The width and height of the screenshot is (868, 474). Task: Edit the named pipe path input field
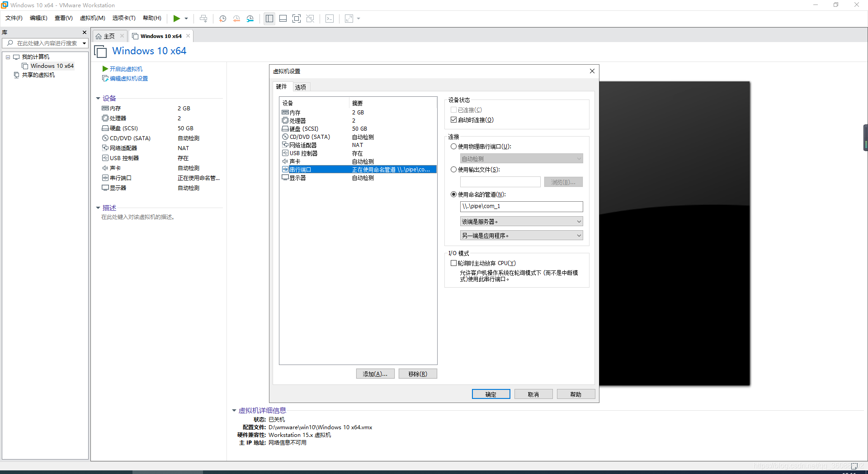[x=521, y=206]
